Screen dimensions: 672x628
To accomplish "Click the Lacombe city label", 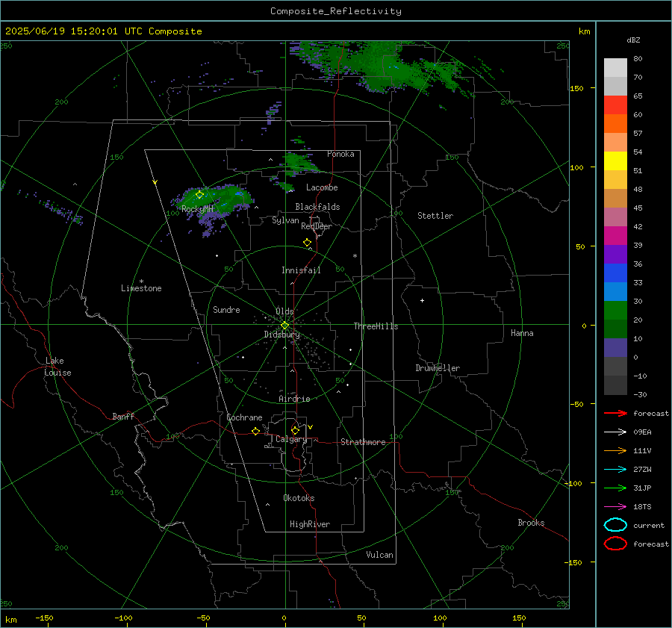I will [322, 187].
